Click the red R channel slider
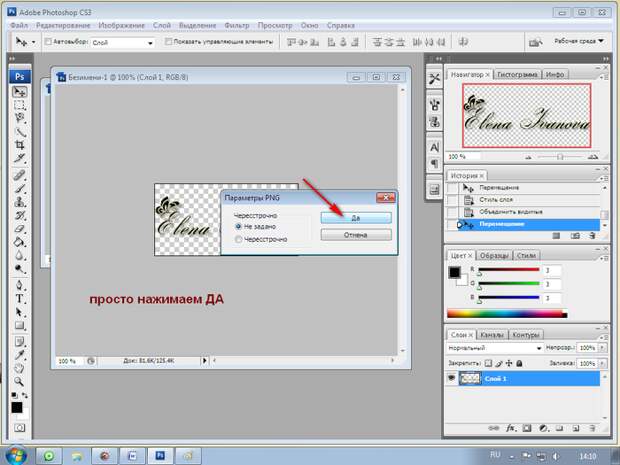Screen dimensions: 620x465 509,270
